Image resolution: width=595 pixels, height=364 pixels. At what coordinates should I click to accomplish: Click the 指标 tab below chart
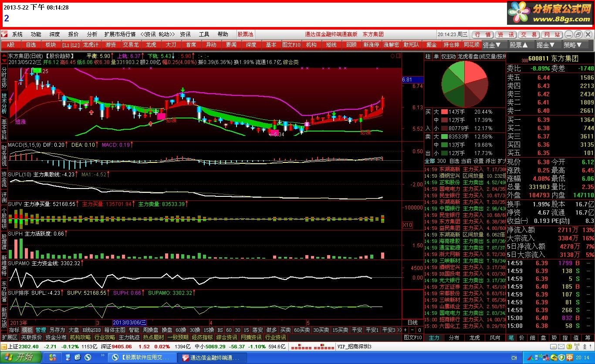(x=14, y=330)
